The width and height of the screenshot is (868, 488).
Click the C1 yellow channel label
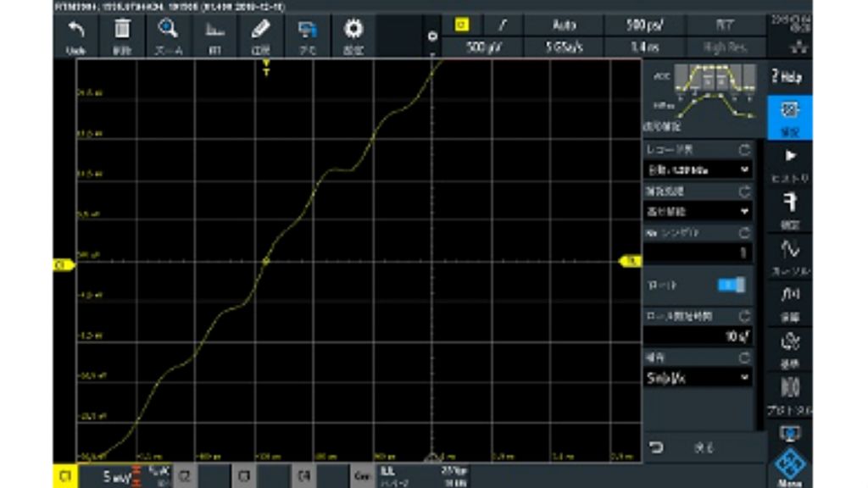(x=64, y=477)
